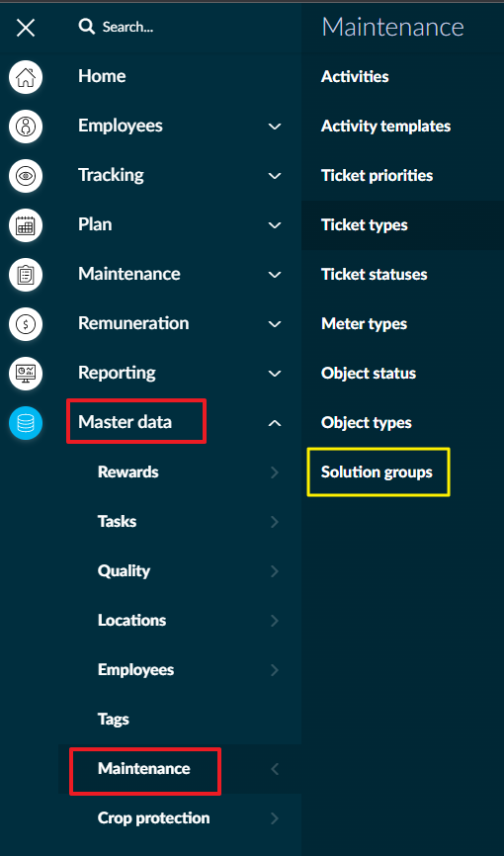
Task: Click the Master data database icon
Action: pyautogui.click(x=26, y=423)
